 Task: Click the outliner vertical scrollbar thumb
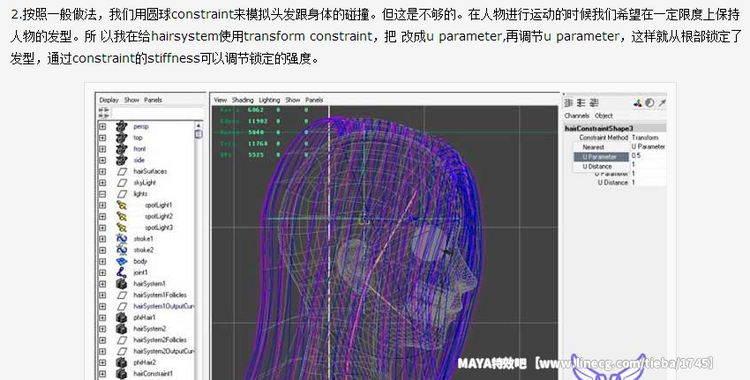(199, 134)
